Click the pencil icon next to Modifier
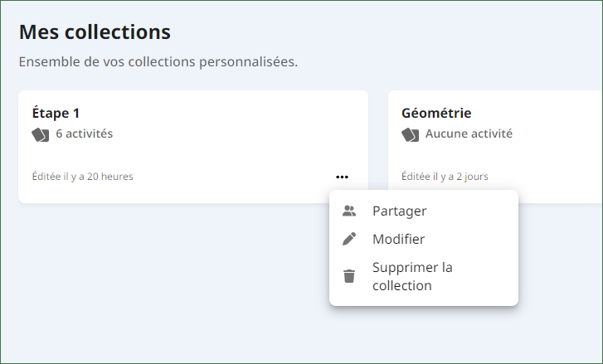The height and width of the screenshot is (364, 603). point(349,239)
